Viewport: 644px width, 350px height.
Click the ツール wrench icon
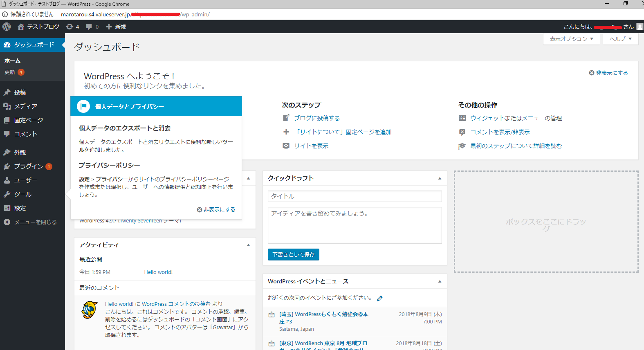7,194
